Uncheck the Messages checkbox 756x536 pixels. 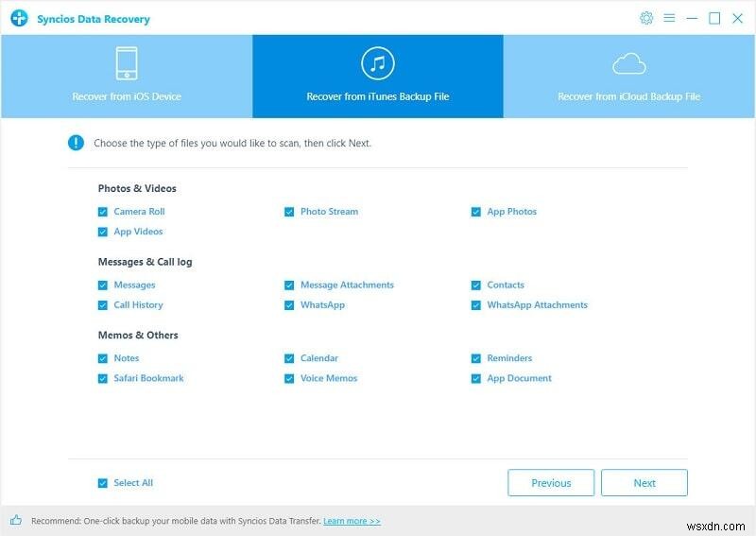tap(103, 285)
